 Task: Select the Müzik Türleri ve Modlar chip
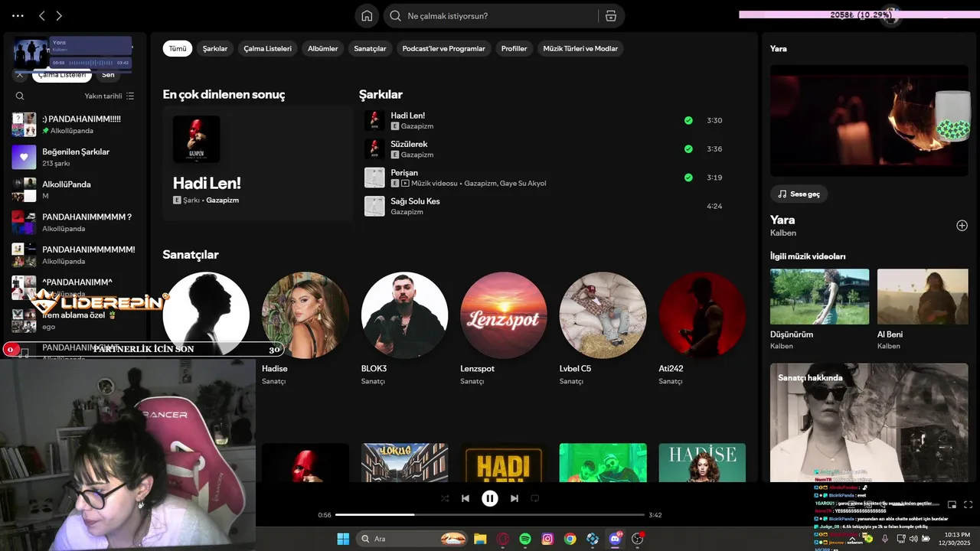pos(580,48)
